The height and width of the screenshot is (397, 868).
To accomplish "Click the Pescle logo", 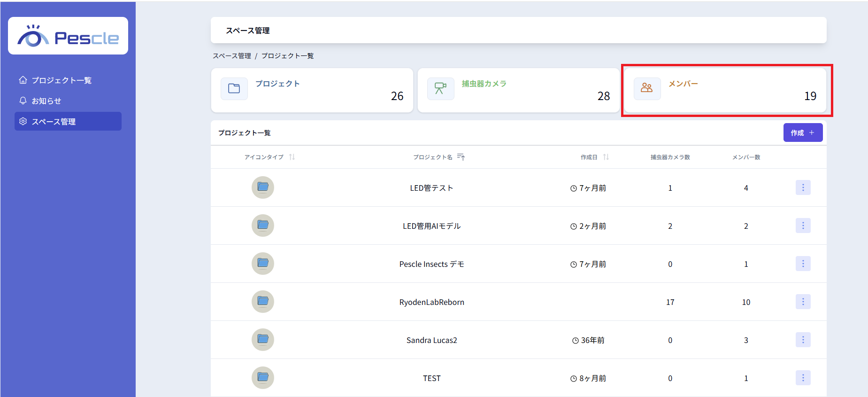I will 68,36.
